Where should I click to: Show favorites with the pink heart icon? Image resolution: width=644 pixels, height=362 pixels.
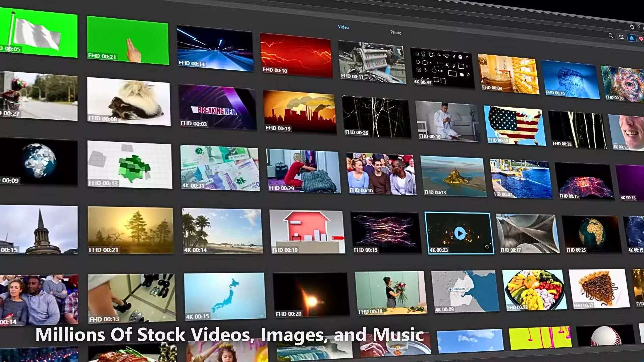tap(641, 39)
